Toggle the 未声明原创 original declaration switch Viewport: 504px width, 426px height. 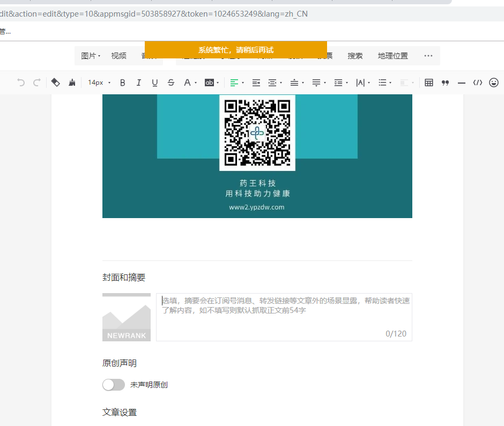pyautogui.click(x=114, y=385)
